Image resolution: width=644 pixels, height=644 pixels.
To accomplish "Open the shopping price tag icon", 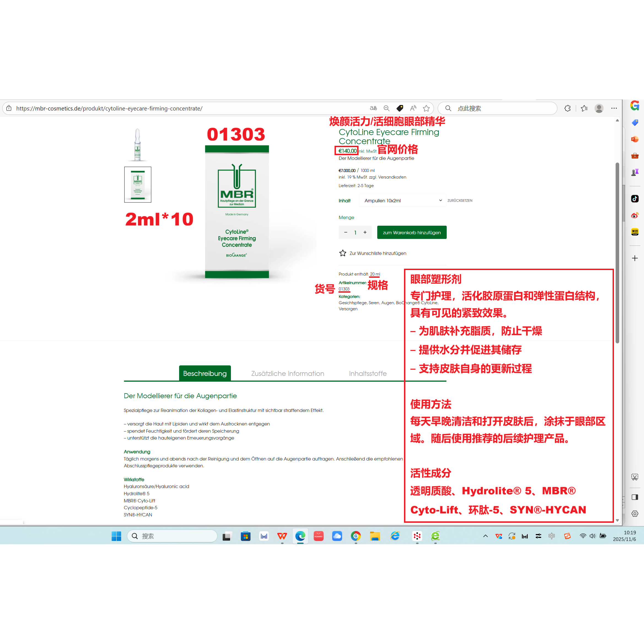I will [x=400, y=108].
